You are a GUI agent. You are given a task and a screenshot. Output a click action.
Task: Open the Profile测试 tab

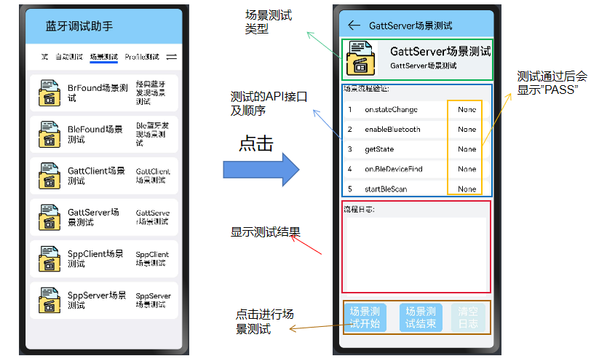[x=142, y=57]
